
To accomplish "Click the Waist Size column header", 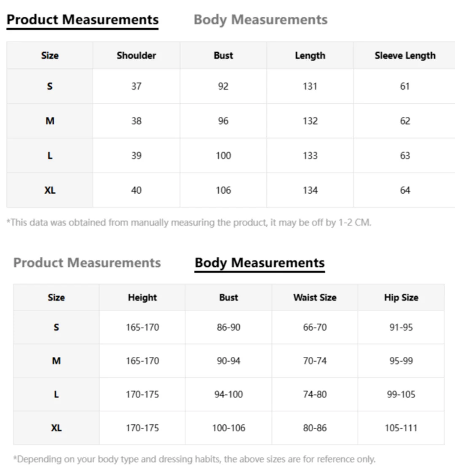I will pos(315,298).
